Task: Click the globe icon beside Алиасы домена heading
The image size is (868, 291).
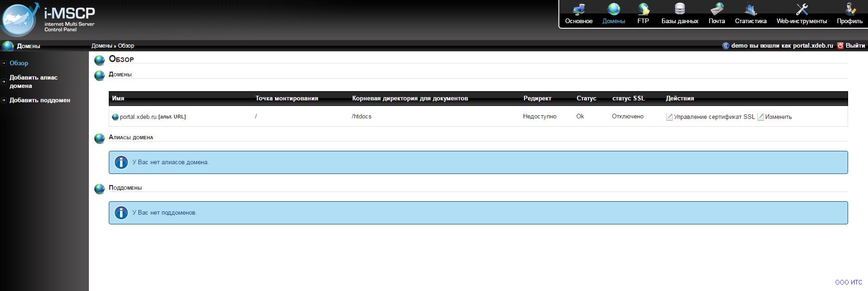Action: [x=100, y=138]
